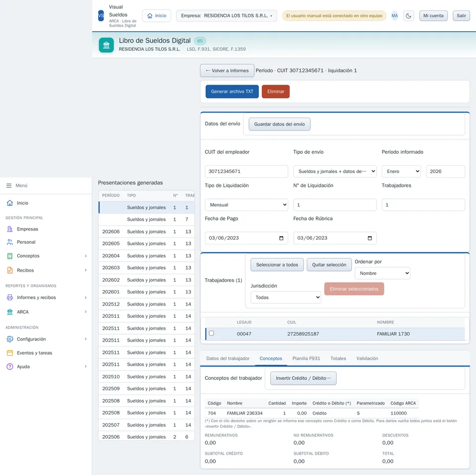Switch to the Datos del trabajador tab
This screenshot has height=475, width=476.
[228, 358]
